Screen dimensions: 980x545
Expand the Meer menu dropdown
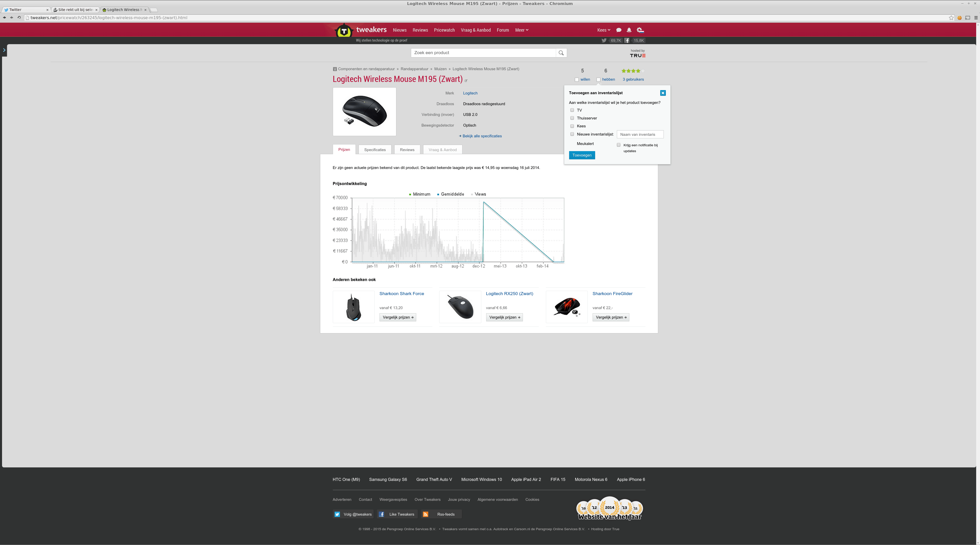(522, 30)
